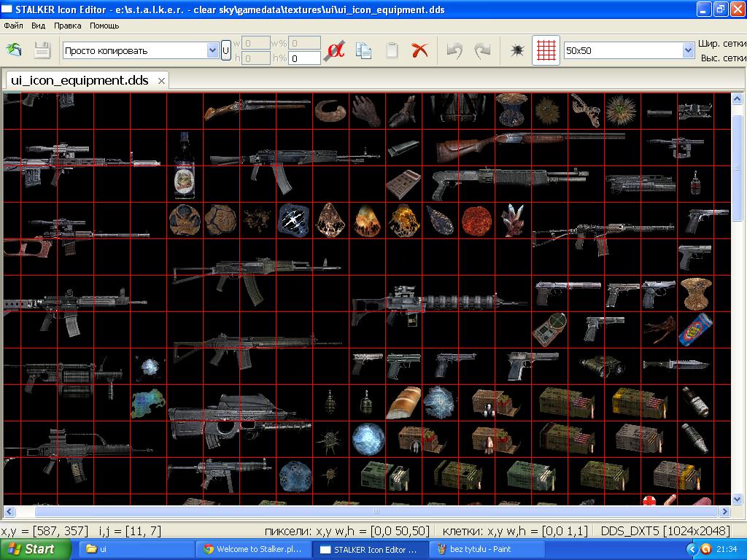Select the vodka bottle icon in the texture
The image size is (747, 560).
tap(185, 166)
